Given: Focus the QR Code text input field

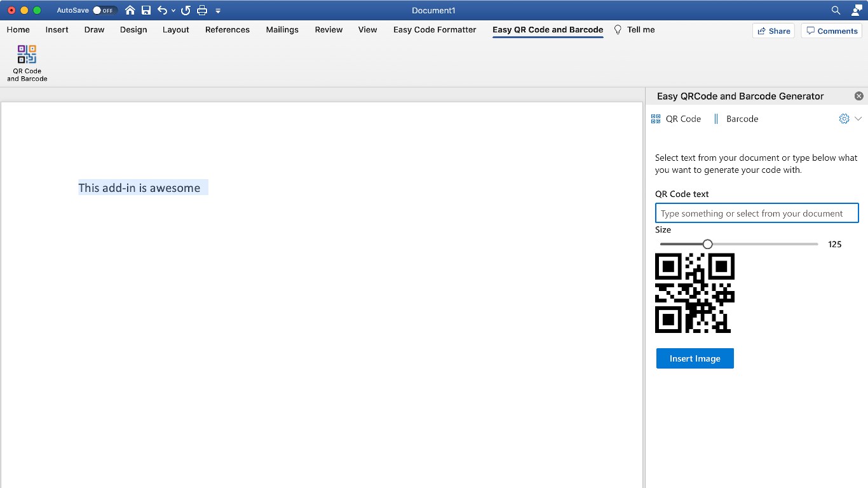Looking at the screenshot, I should pos(757,213).
